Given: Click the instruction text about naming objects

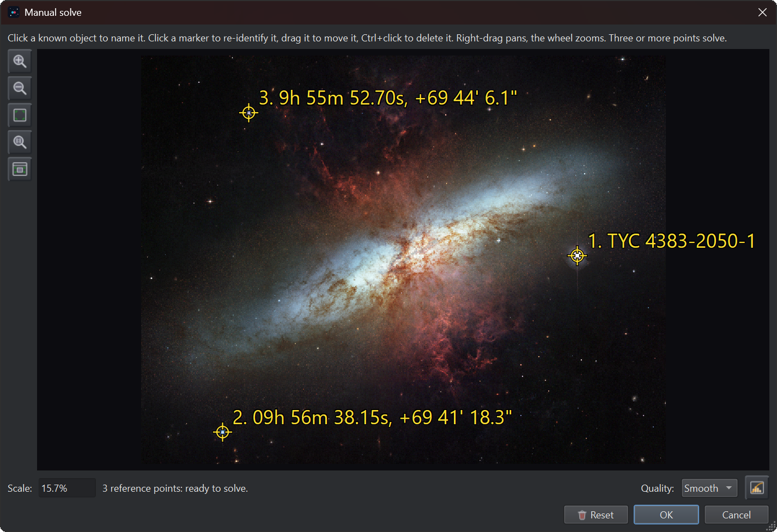Looking at the screenshot, I should point(367,38).
